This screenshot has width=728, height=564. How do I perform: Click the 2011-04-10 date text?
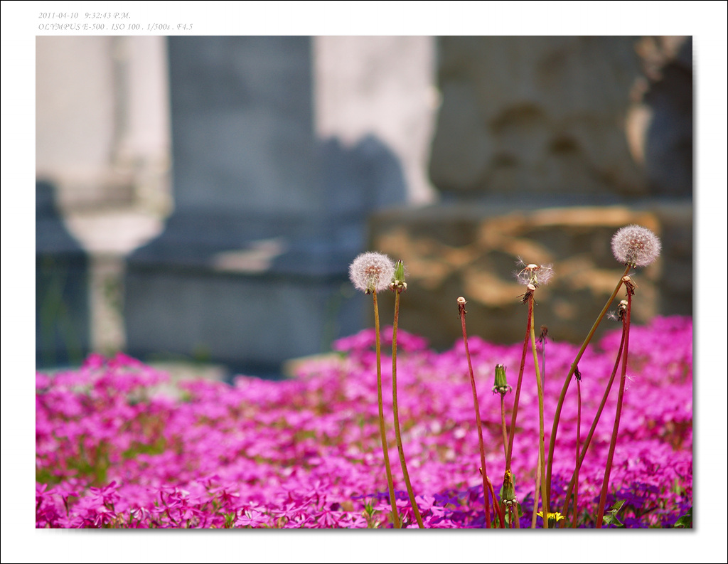pyautogui.click(x=58, y=15)
